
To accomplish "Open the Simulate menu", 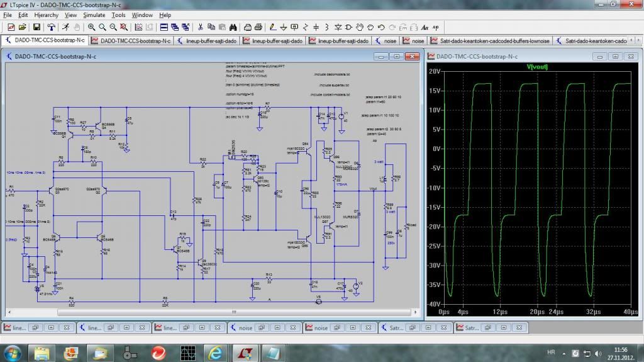I will [x=94, y=15].
